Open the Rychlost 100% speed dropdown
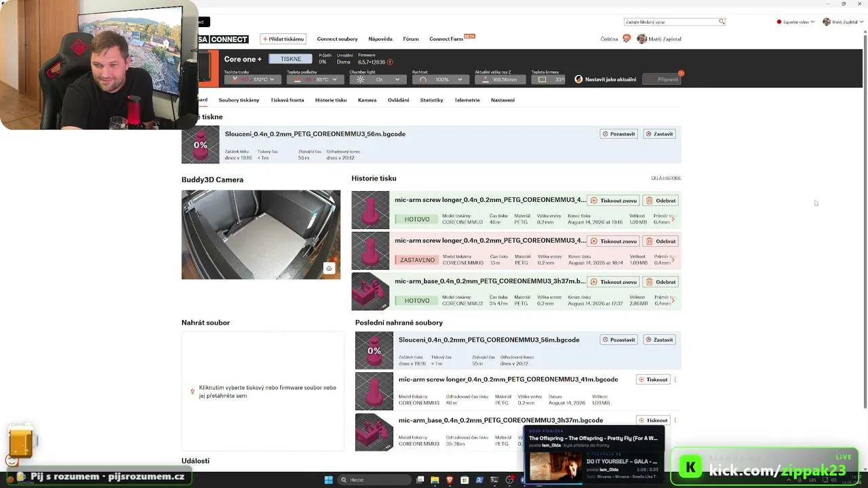 click(441, 79)
